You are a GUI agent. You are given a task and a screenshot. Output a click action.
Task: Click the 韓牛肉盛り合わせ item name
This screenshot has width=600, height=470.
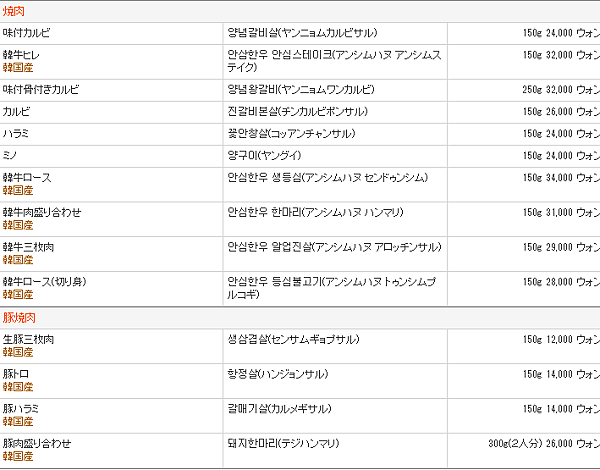click(42, 212)
